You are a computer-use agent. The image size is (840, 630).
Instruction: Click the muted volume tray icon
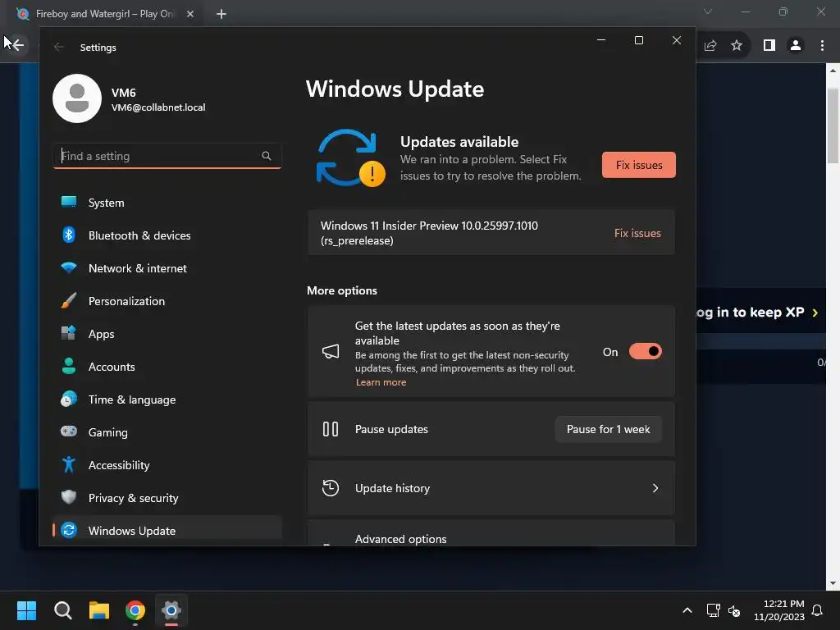(x=734, y=610)
